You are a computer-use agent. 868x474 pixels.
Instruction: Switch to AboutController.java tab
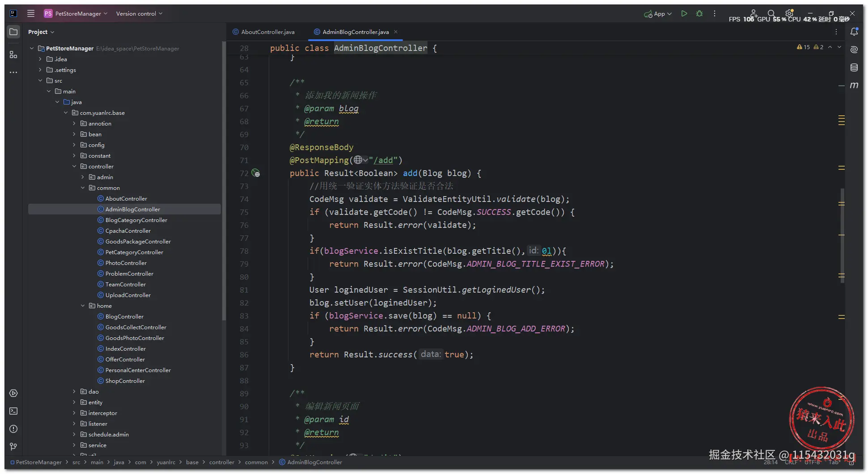coord(264,32)
